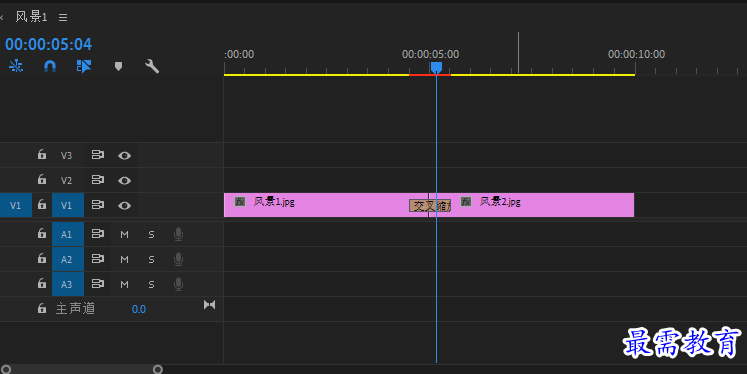The width and height of the screenshot is (747, 374).
Task: Click the fx badge on 风景2.jpg
Action: tap(466, 202)
